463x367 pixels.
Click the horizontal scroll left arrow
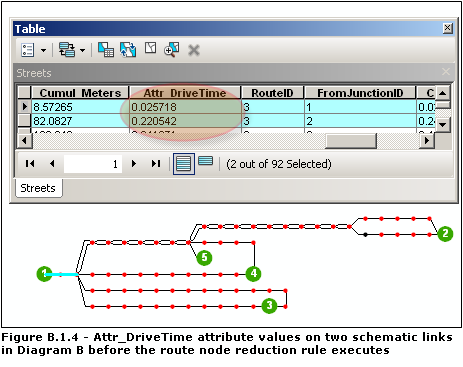coord(24,141)
